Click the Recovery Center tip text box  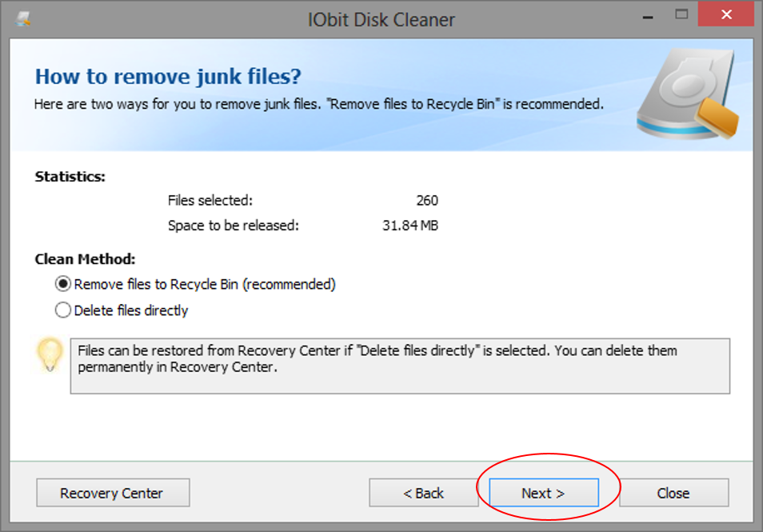click(400, 366)
